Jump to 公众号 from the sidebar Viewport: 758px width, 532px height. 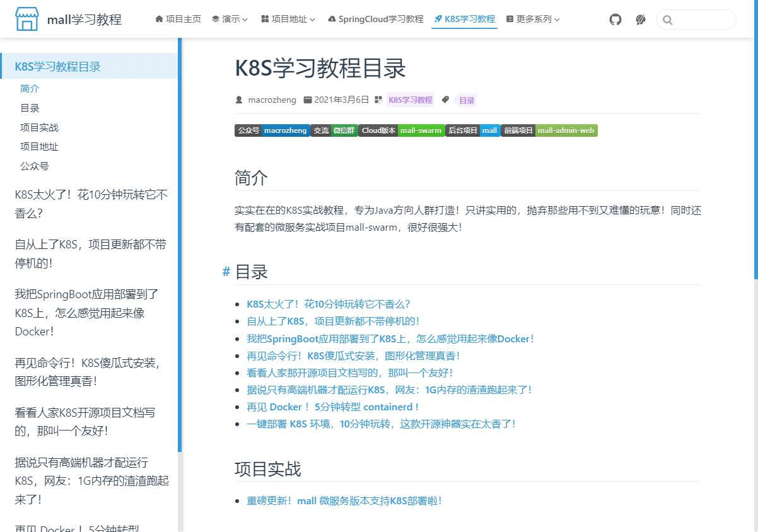(34, 166)
